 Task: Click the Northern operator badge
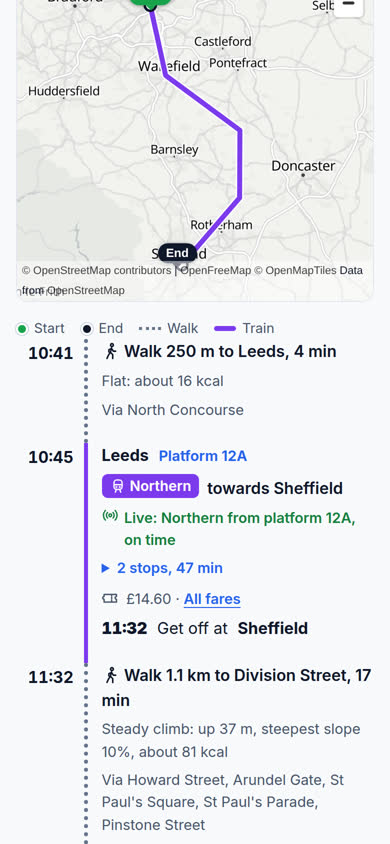pos(151,486)
